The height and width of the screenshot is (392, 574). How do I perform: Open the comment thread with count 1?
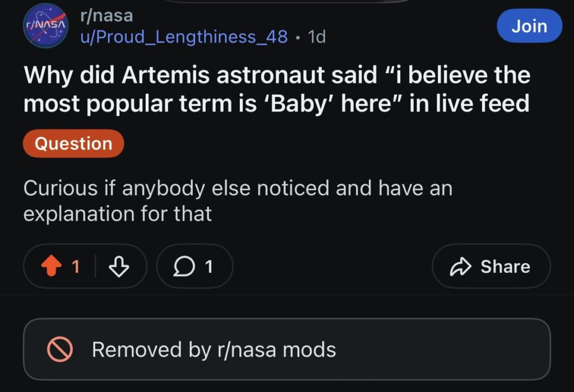pyautogui.click(x=195, y=267)
